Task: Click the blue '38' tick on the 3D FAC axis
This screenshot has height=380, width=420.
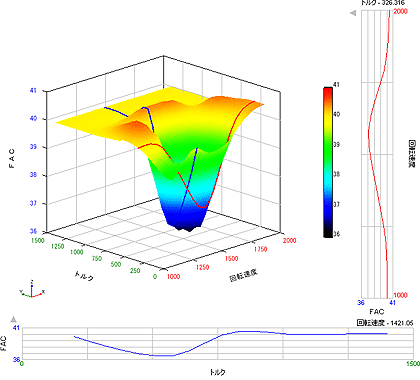Action: [x=33, y=175]
